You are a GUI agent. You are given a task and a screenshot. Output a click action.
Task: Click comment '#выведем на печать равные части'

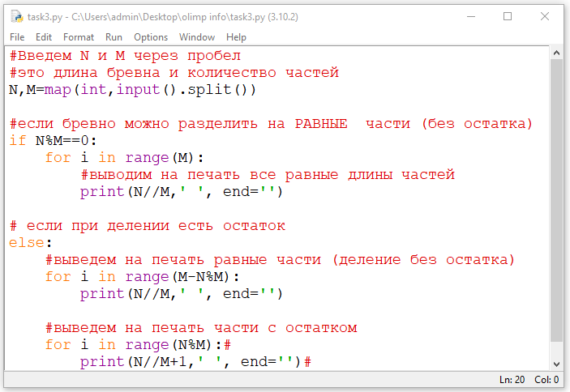click(x=280, y=259)
